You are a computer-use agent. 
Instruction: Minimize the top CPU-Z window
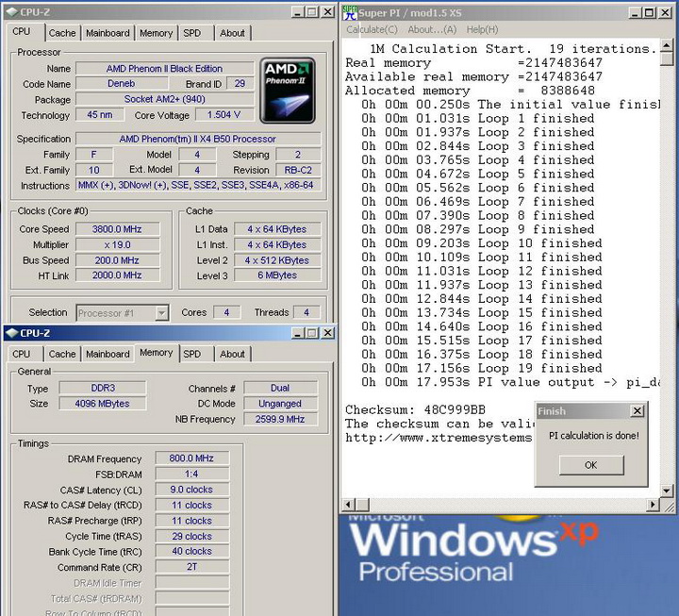coord(297,12)
